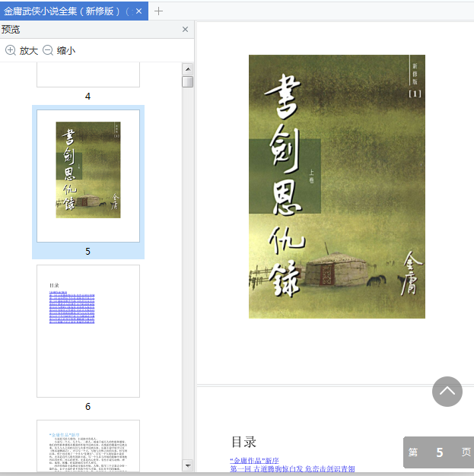
Task: Click the 放大 zoom in label
Action: point(29,50)
